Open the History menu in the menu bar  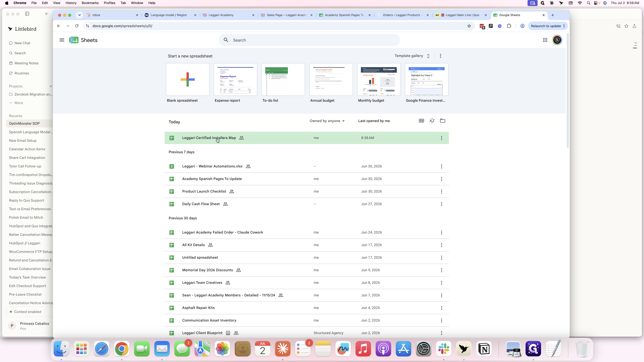pyautogui.click(x=71, y=3)
